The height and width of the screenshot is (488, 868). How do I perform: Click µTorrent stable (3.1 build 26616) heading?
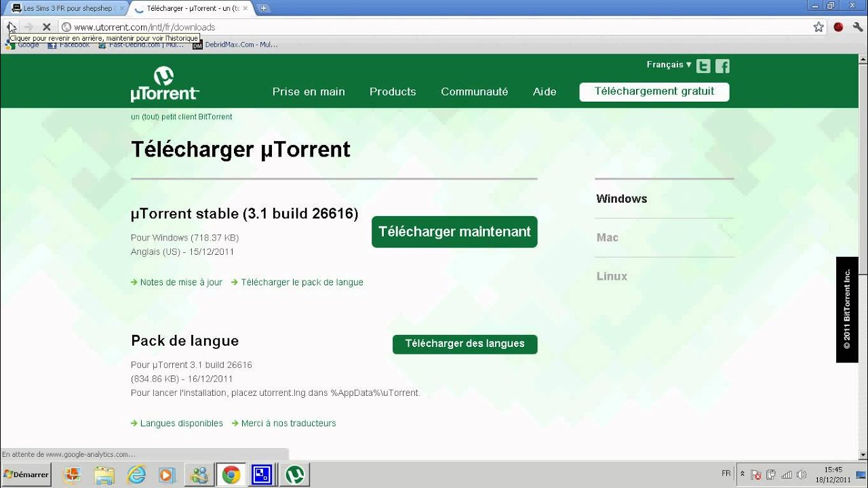pyautogui.click(x=244, y=214)
